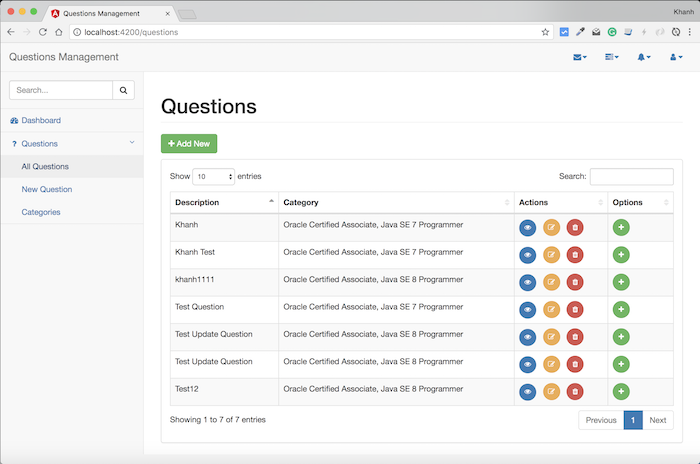View the Test12 question via eye icon
This screenshot has width=700, height=464.
point(528,392)
